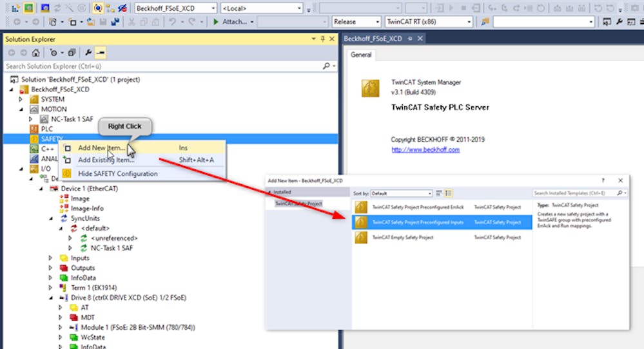Toggle the Preview Selected Items icon
Screen dimensions: 644x349
click(x=101, y=53)
